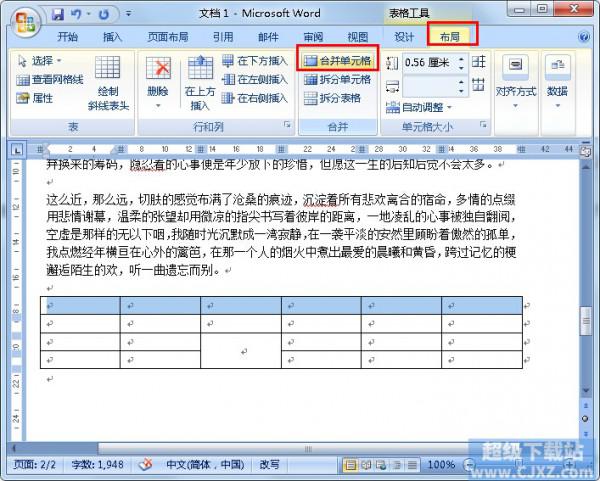Click select browse object circle button
600x481 pixels.
(x=585, y=419)
